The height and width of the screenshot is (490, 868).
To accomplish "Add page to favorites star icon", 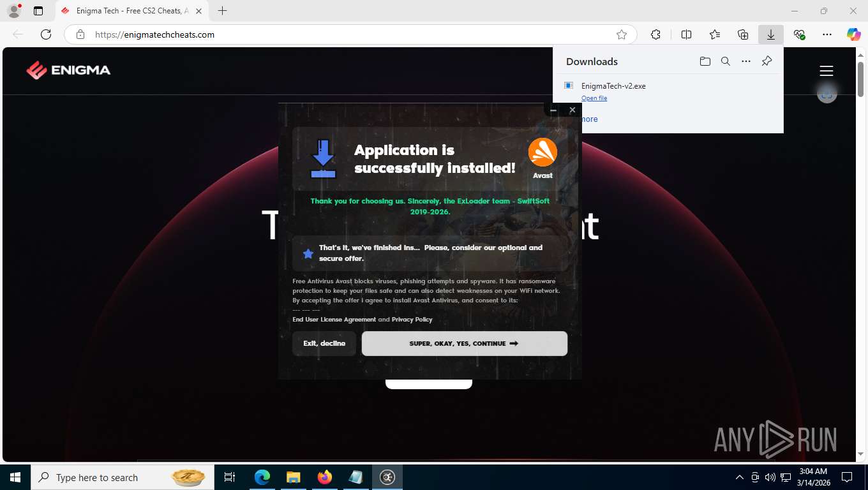I will 622,34.
